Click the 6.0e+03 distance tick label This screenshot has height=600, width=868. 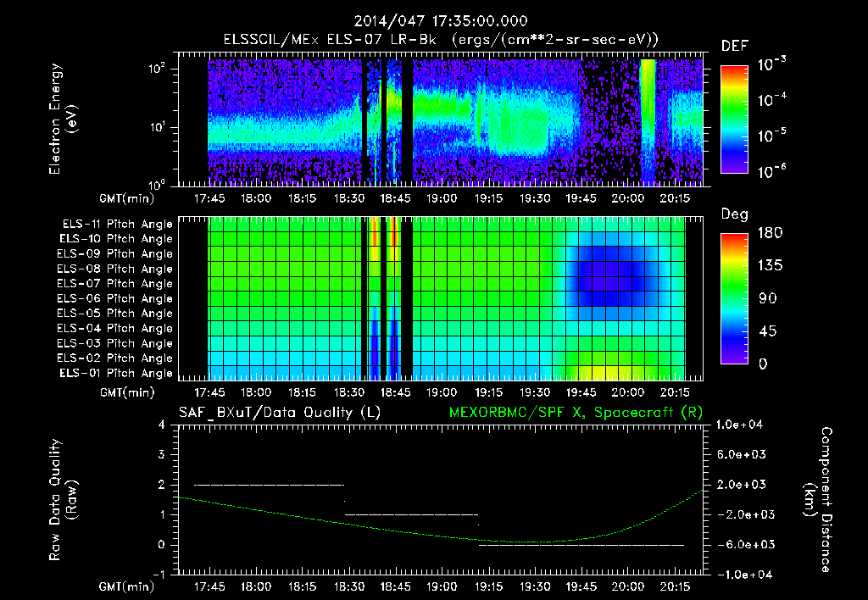click(741, 455)
